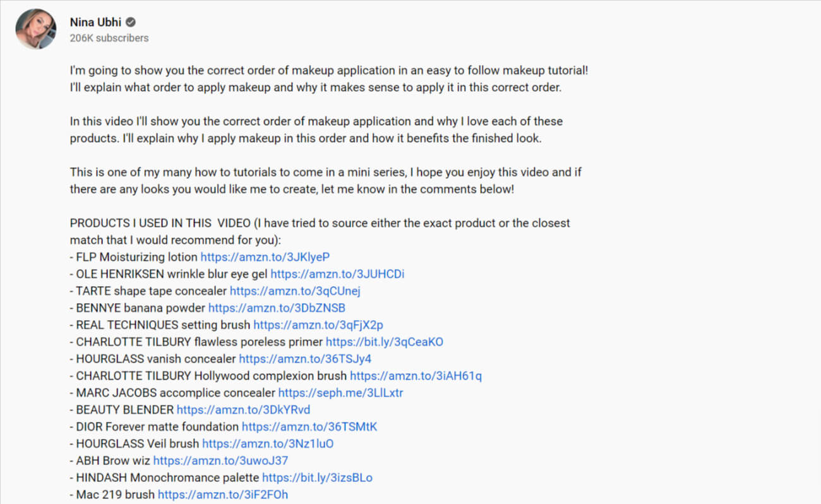Visit the ABH Brow wiz link
This screenshot has width=821, height=504.
click(x=220, y=462)
